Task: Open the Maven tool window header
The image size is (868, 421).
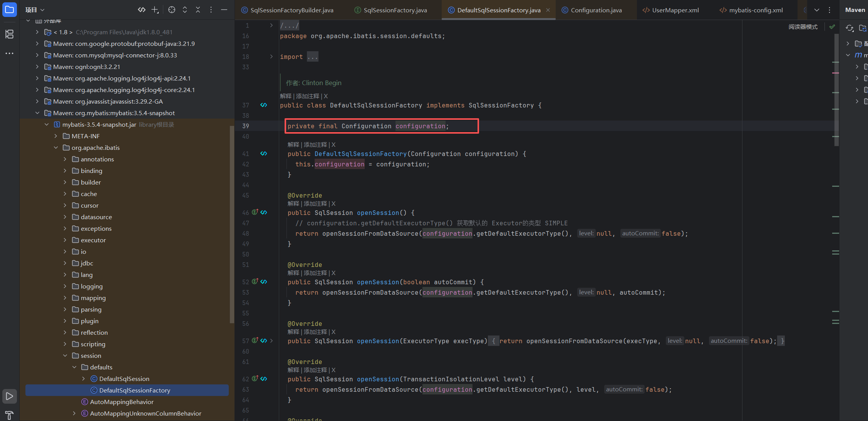Action: tap(855, 10)
